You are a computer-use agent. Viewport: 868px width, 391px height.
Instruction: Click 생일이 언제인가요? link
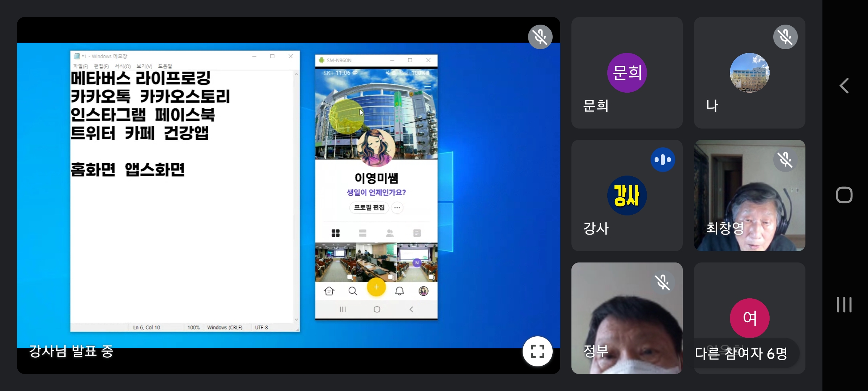pyautogui.click(x=376, y=193)
